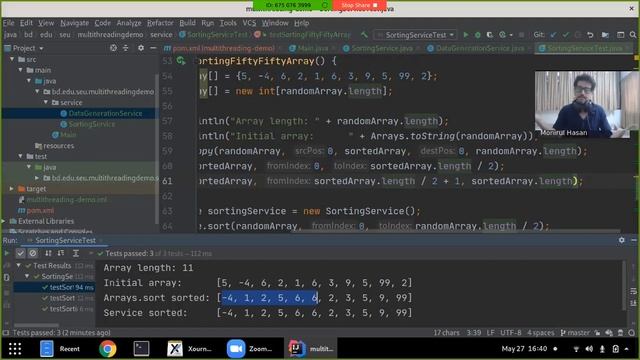The image size is (640, 360).
Task: Click the Build project hammer icon
Action: (x=364, y=35)
